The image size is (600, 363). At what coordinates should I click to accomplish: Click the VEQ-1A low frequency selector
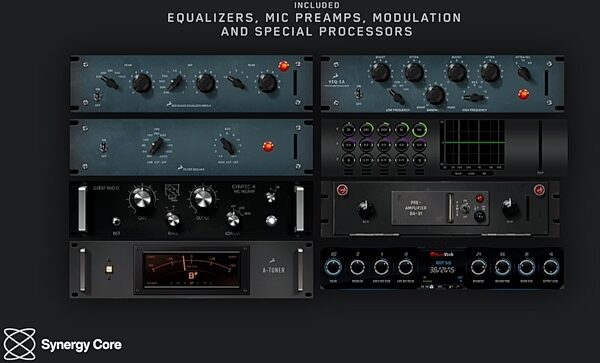pos(396,96)
